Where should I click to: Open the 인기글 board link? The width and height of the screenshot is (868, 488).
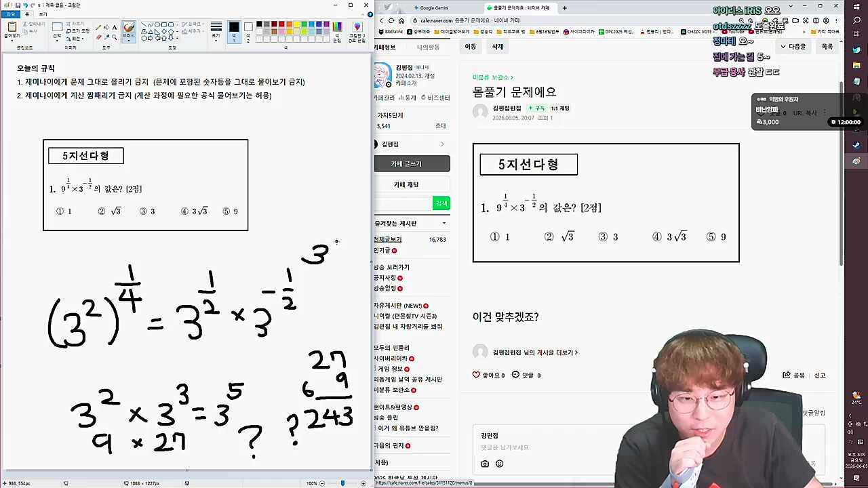point(383,250)
